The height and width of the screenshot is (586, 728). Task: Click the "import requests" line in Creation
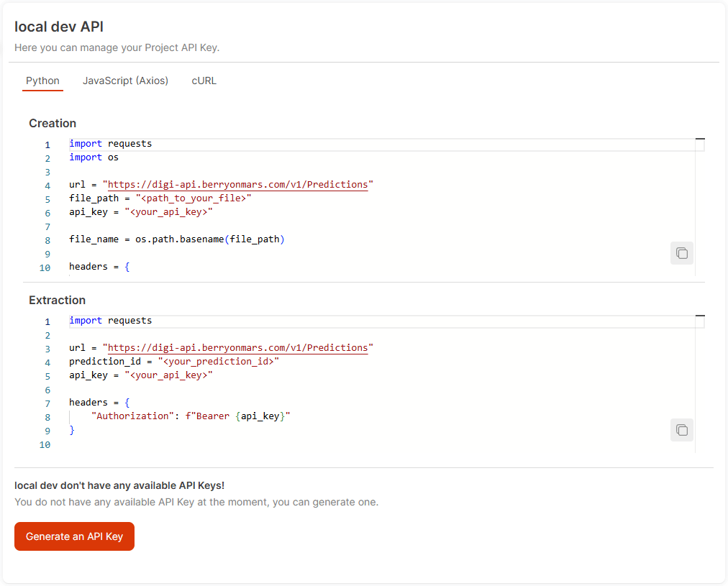[x=111, y=144]
